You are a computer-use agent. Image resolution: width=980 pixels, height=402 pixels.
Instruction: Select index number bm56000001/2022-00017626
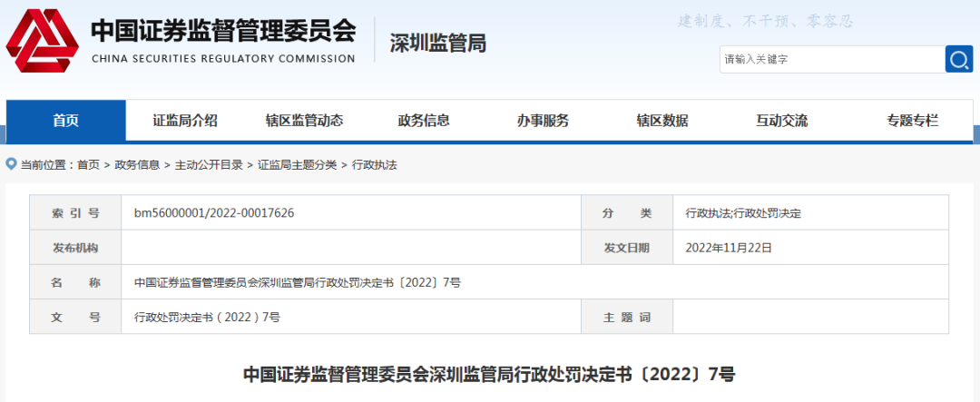pos(214,213)
